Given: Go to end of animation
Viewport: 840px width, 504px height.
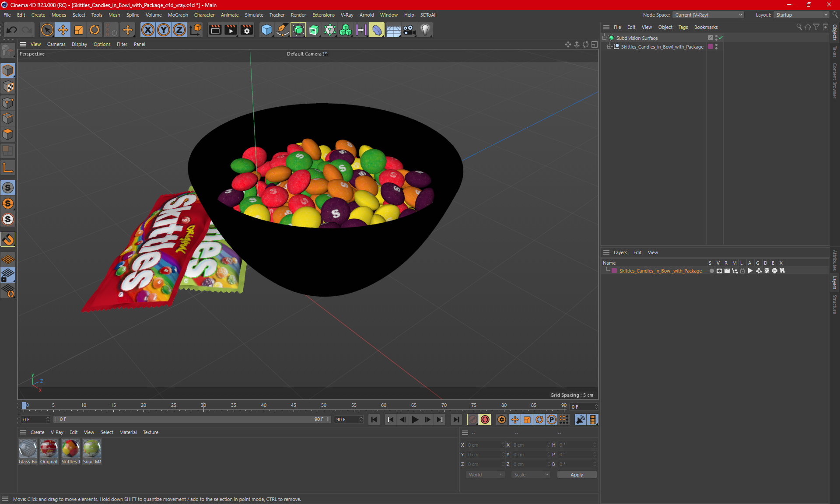Looking at the screenshot, I should [456, 420].
